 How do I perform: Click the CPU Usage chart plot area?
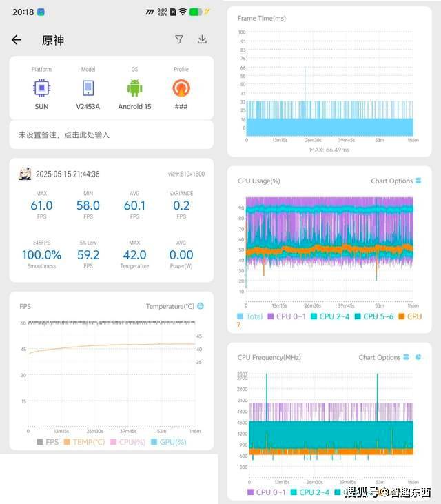tap(329, 249)
